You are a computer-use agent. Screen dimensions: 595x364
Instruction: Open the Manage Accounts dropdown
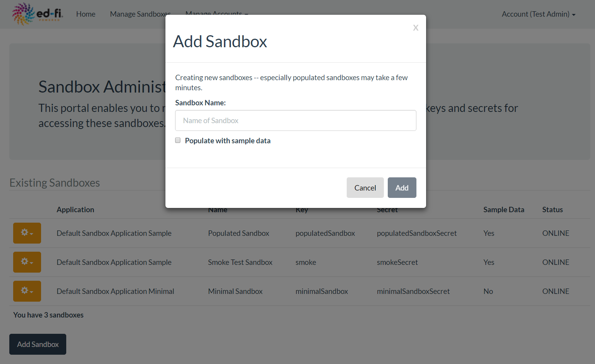point(214,14)
